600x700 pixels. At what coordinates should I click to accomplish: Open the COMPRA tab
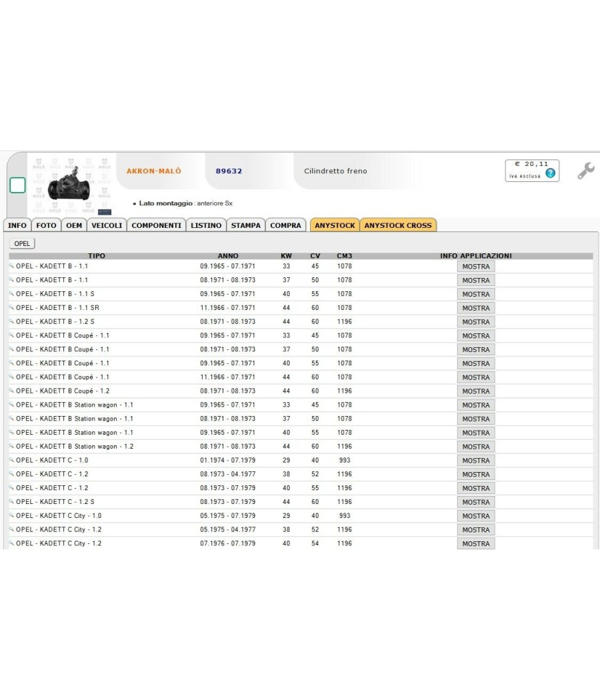[286, 225]
